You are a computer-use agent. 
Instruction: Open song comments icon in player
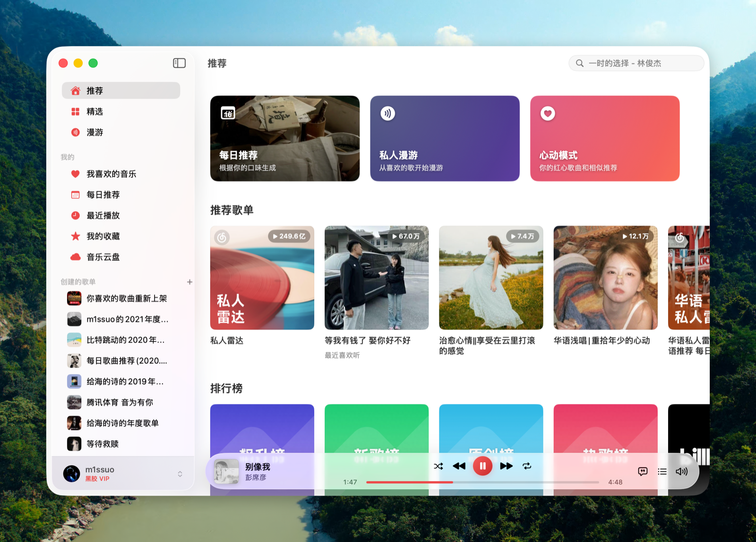[x=643, y=471]
